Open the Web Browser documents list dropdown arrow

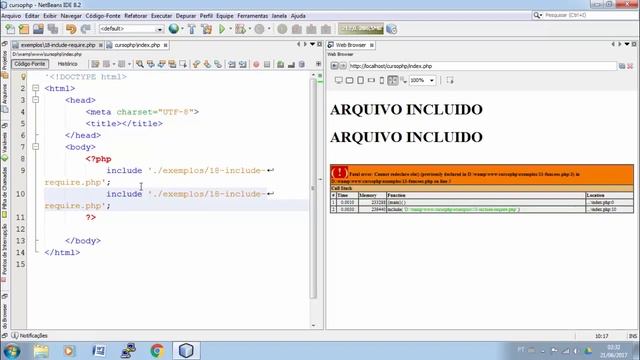pos(627,44)
